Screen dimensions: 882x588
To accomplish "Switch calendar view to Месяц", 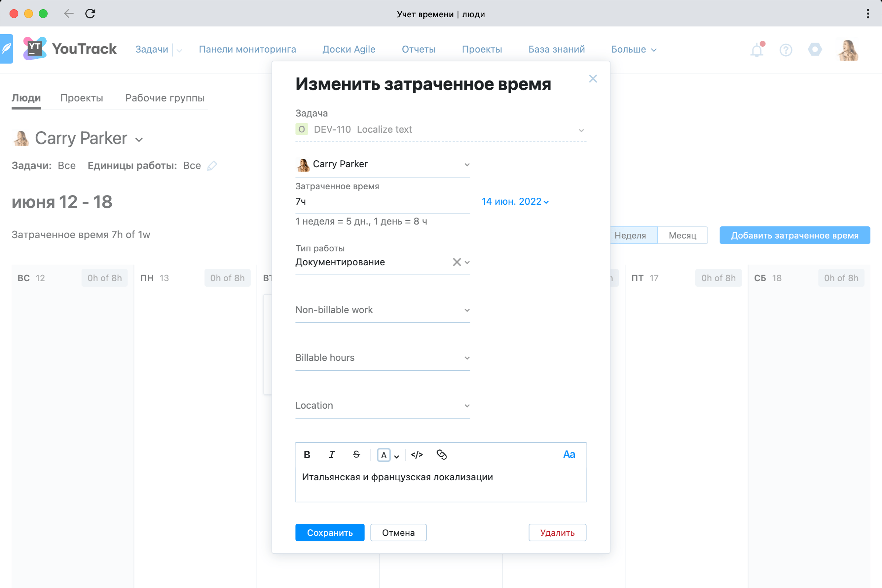I will (682, 235).
